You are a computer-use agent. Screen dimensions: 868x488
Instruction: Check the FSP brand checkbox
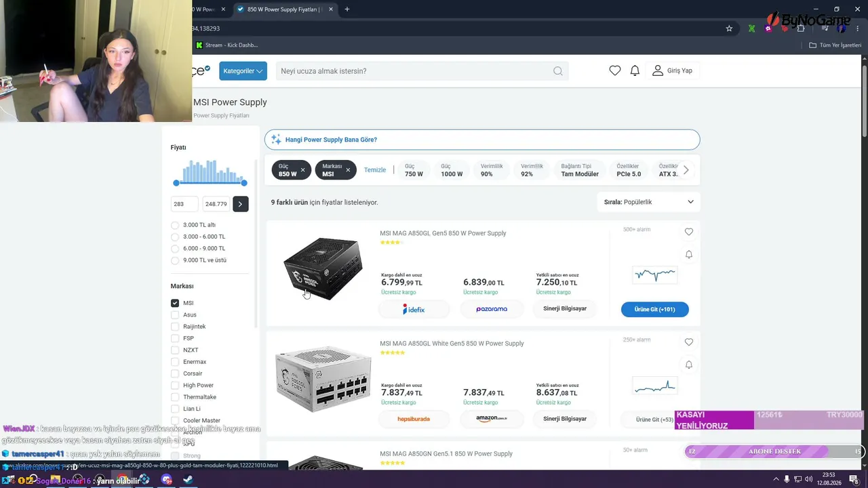coord(175,338)
